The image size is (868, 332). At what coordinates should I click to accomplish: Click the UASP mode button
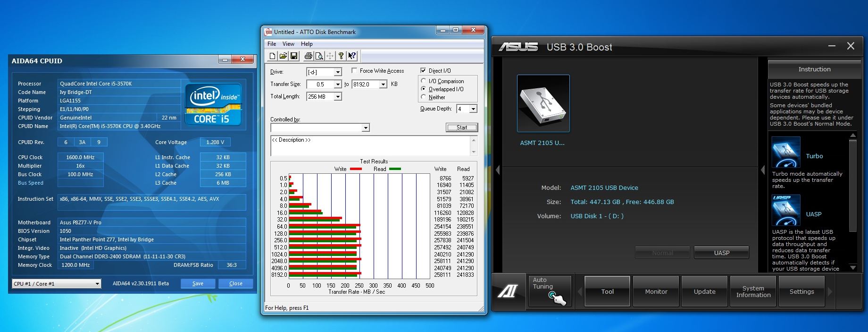click(x=721, y=253)
